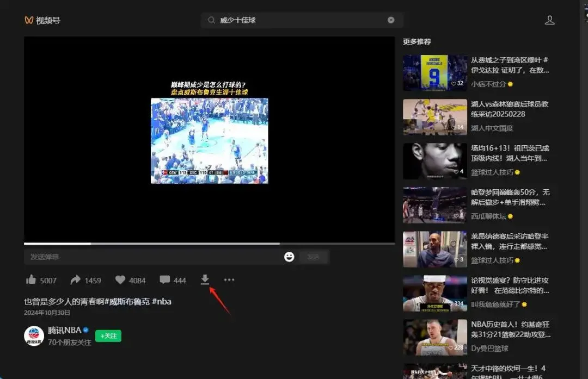The width and height of the screenshot is (588, 379).
Task: Click the 更多推荐 heading
Action: point(417,41)
